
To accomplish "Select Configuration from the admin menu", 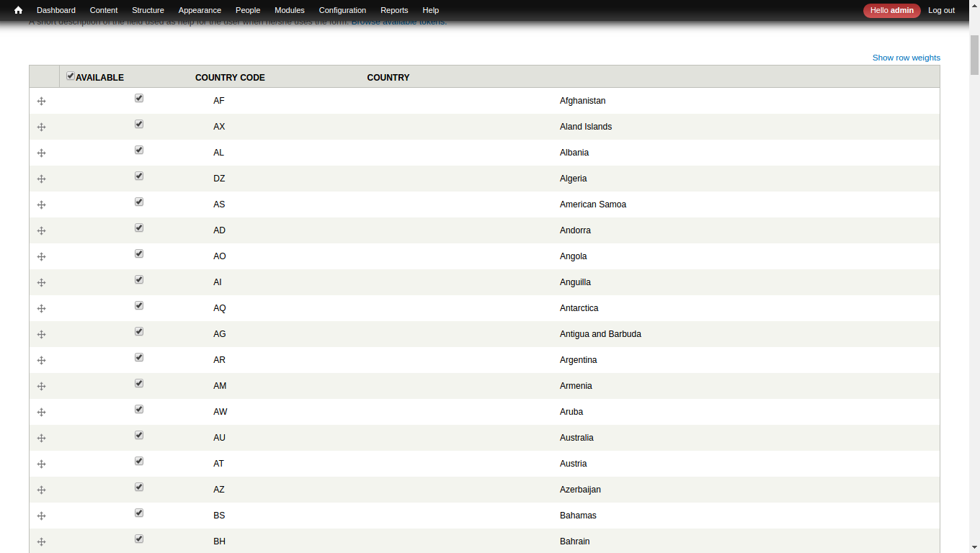I will (342, 10).
